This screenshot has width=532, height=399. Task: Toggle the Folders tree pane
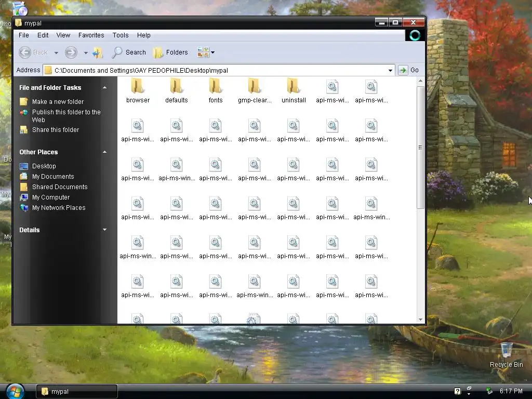click(170, 52)
